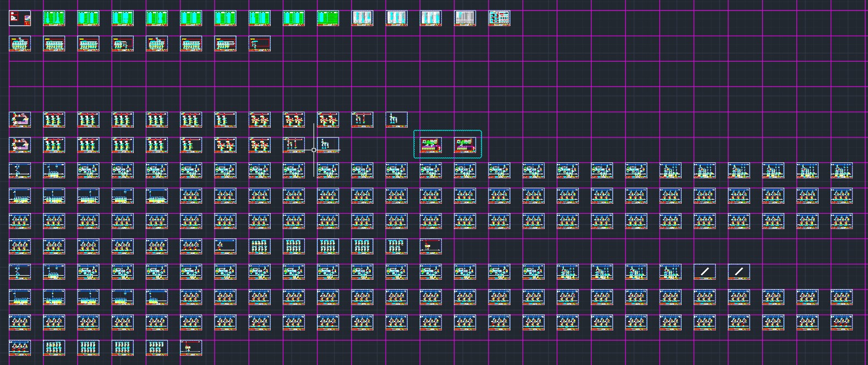Select the first green sheet in the top row
This screenshot has height=365, width=868.
click(54, 18)
